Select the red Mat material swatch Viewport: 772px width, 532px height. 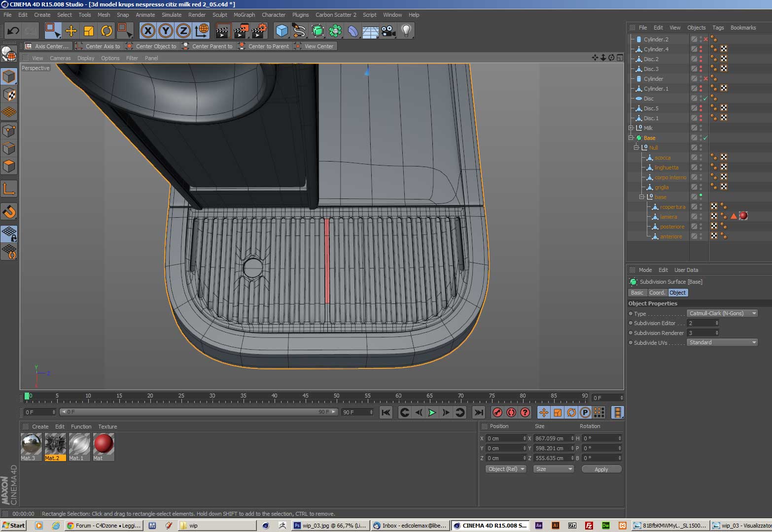104,444
